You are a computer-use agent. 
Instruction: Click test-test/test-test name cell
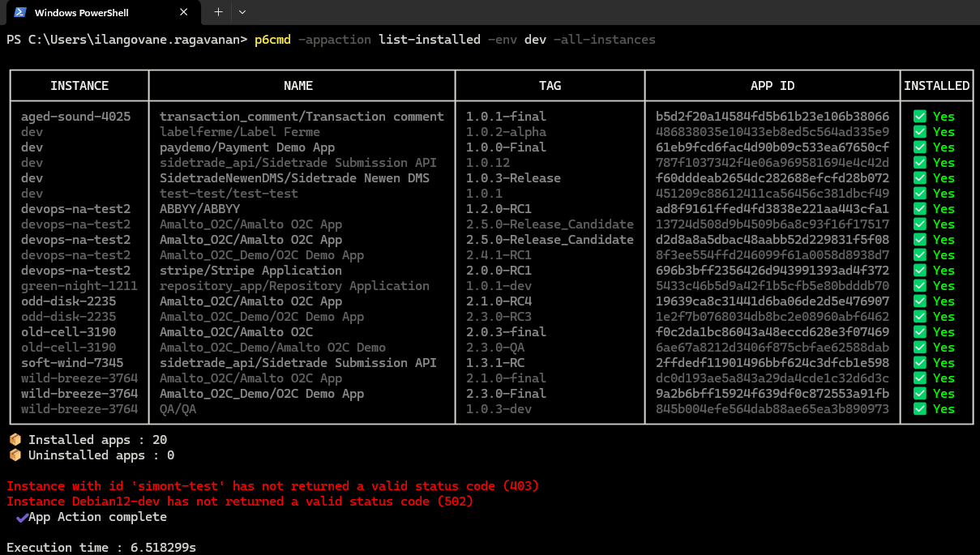point(229,194)
